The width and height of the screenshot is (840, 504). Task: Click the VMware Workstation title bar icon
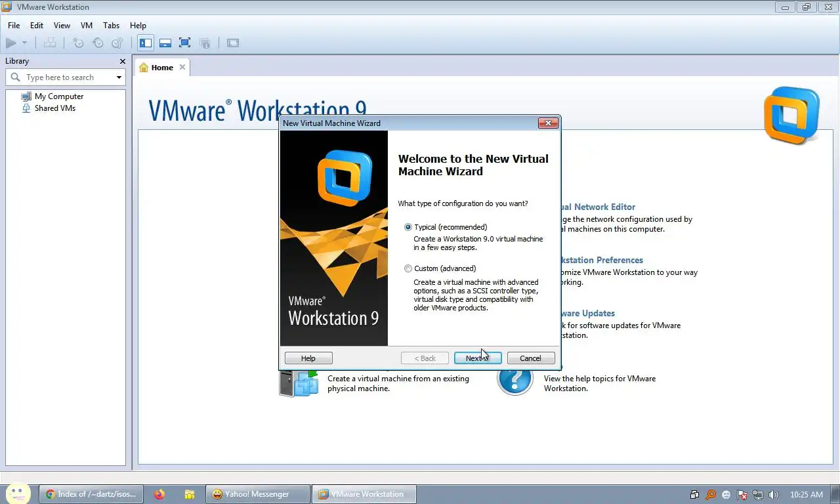point(7,7)
